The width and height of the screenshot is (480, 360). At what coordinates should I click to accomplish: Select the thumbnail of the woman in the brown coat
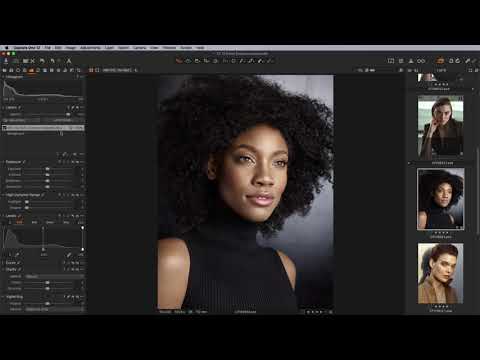(x=440, y=273)
